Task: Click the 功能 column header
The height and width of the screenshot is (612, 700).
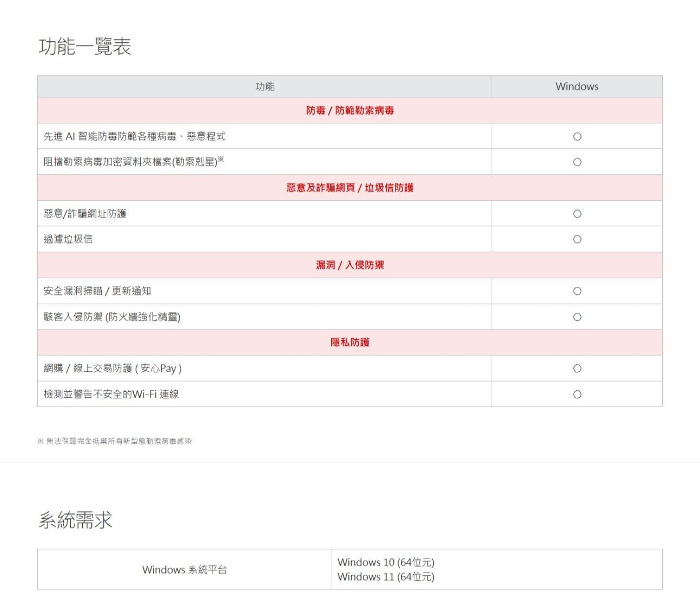Action: (265, 87)
